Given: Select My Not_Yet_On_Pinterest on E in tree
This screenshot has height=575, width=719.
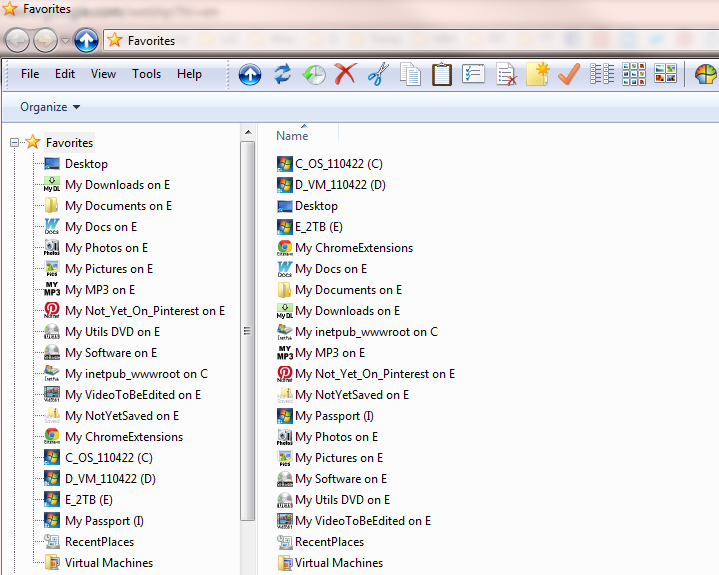Looking at the screenshot, I should (x=145, y=311).
